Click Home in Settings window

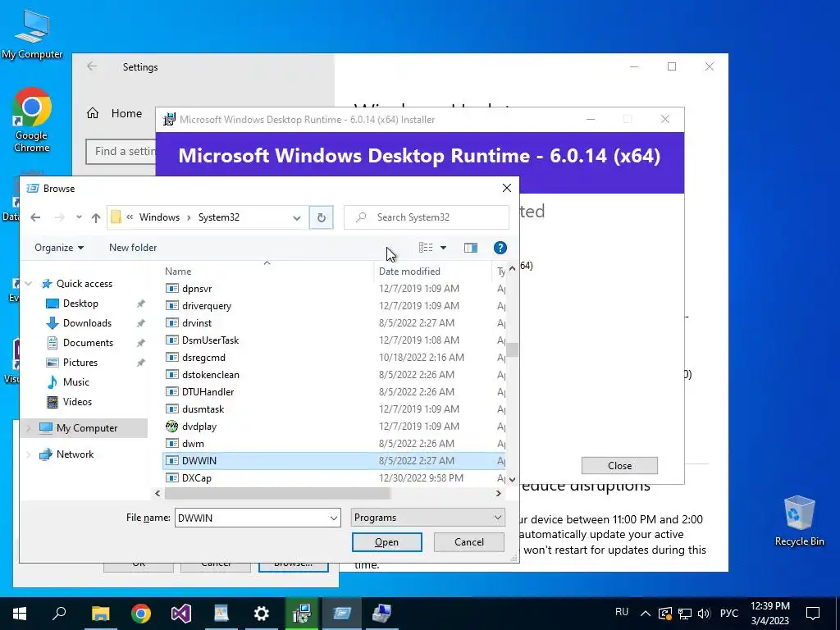point(126,113)
